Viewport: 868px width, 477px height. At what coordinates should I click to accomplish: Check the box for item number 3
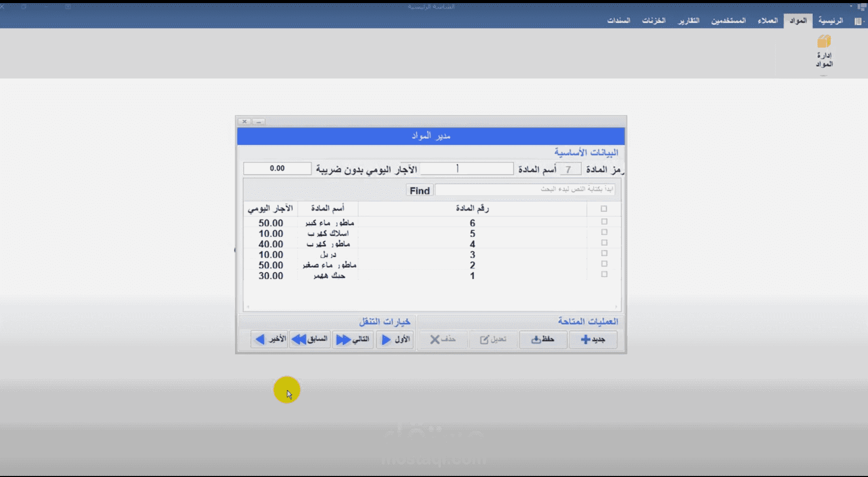click(604, 254)
